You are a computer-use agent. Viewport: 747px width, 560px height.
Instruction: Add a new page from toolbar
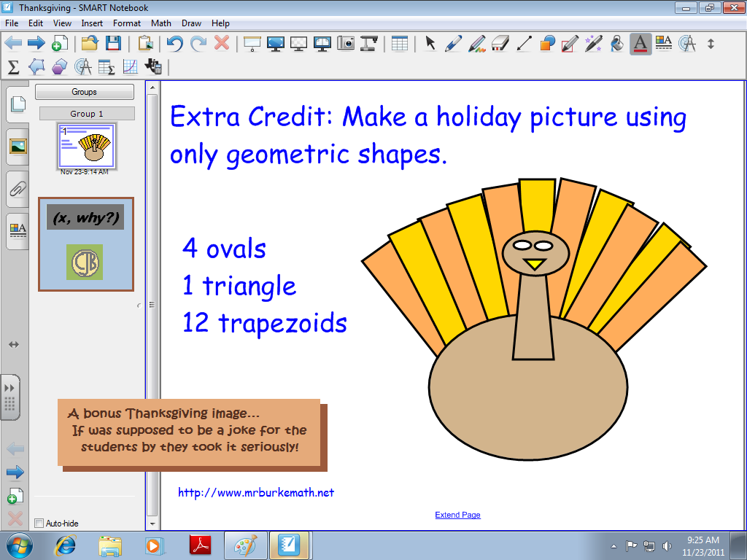(60, 43)
